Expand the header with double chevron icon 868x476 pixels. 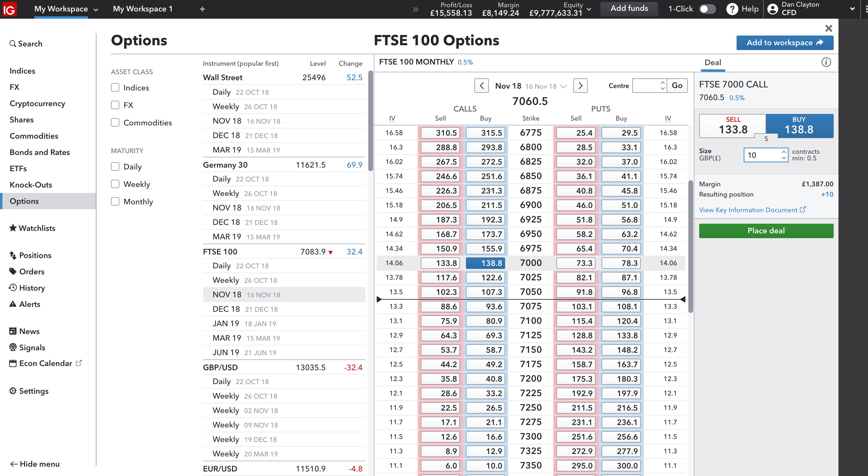coord(415,9)
